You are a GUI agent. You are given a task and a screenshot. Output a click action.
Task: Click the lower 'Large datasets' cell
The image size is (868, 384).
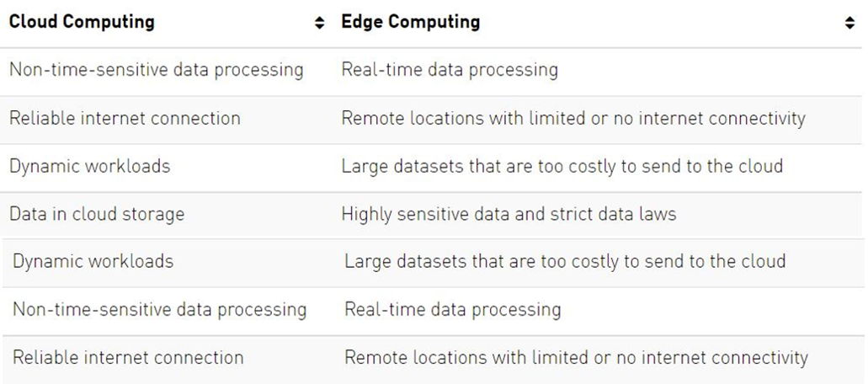coord(565,261)
